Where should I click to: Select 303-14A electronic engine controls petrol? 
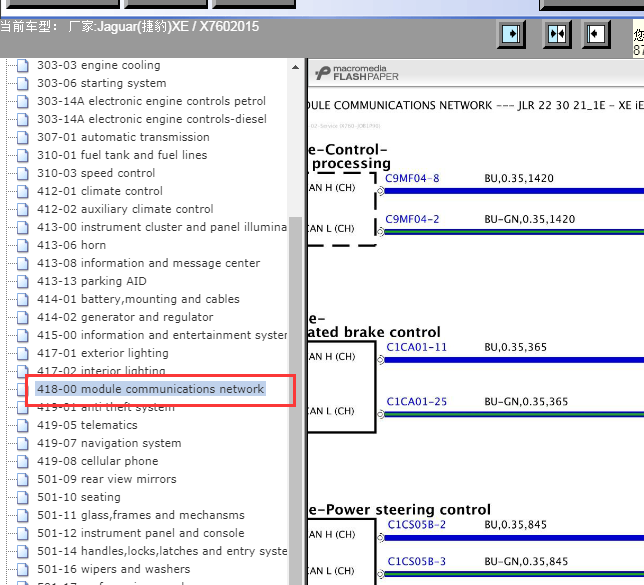tap(152, 101)
